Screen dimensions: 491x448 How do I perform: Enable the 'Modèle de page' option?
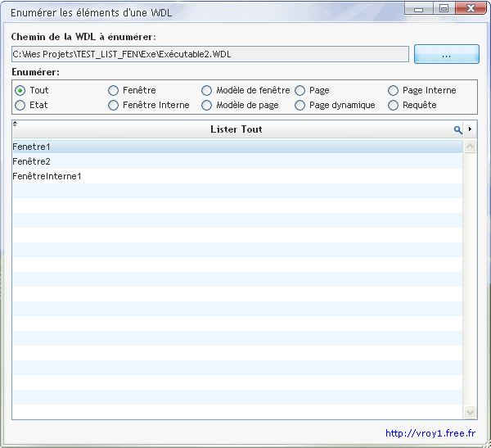(207, 105)
